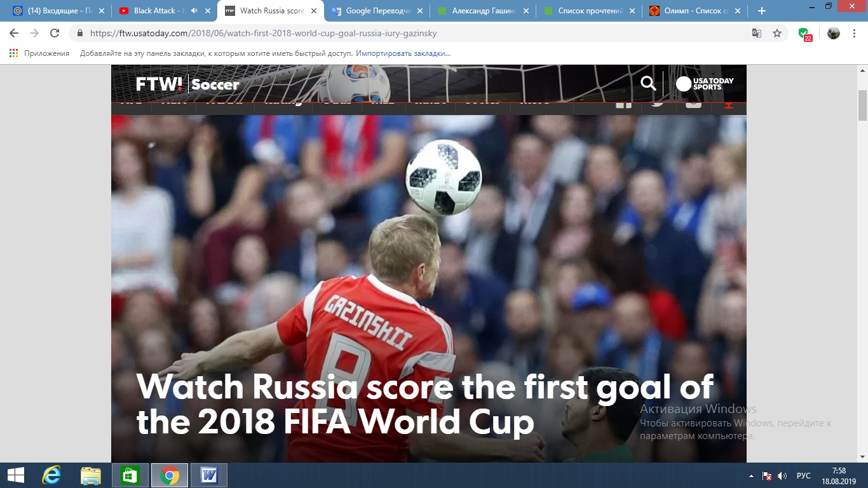Switch to Chrome taskbar icon
Screen dimensions: 868x488
point(169,475)
